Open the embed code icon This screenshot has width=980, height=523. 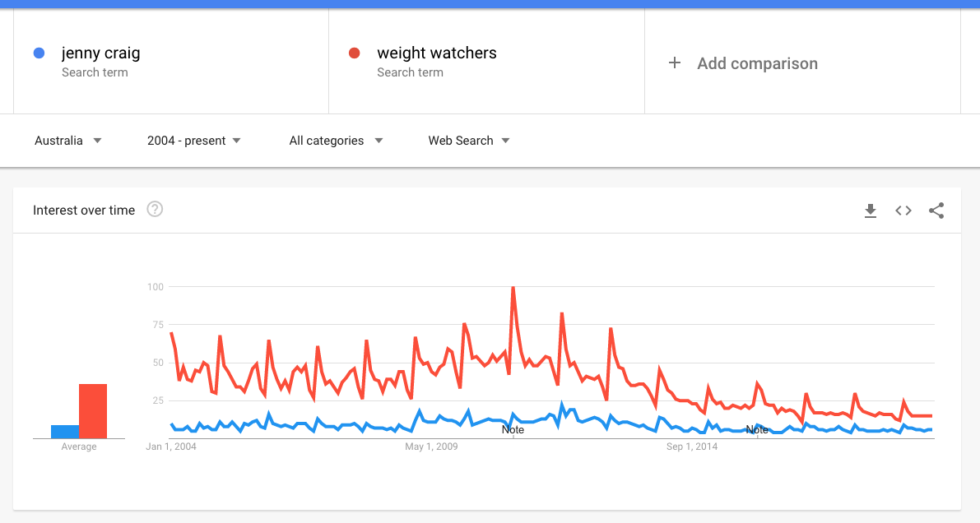tap(903, 211)
